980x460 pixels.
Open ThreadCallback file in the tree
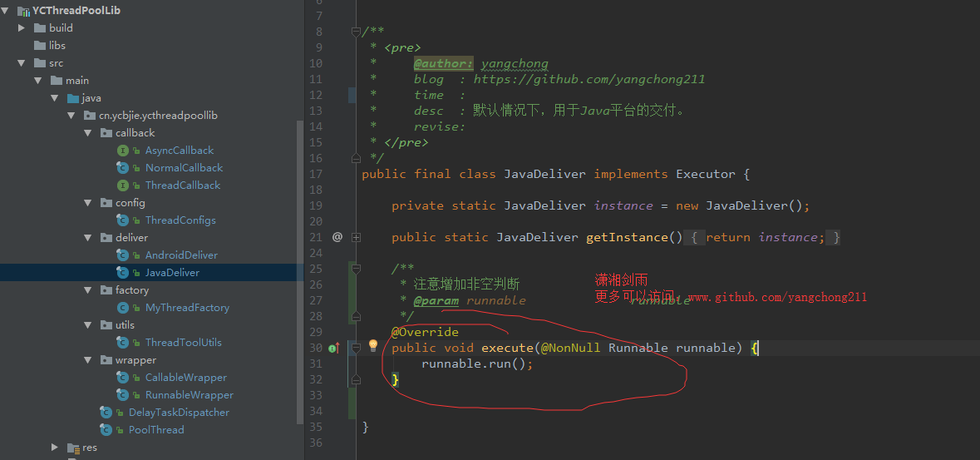pos(183,185)
